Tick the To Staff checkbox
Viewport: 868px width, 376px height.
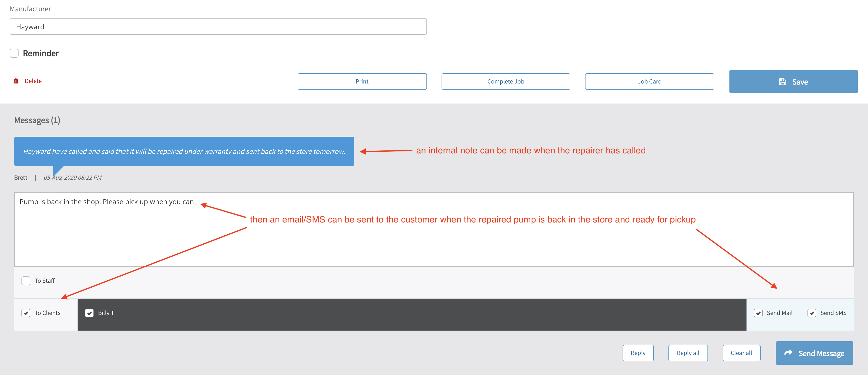pyautogui.click(x=26, y=281)
